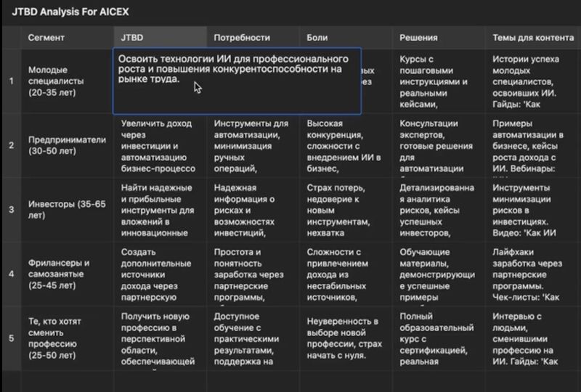Click the 'Создать дополнительные источники дохода' JTBD cell
Viewport: 581px width, 392px height.
coord(160,274)
